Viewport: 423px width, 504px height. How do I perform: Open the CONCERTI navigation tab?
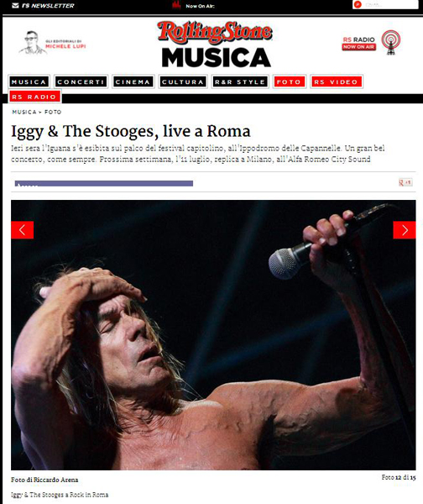pyautogui.click(x=81, y=82)
